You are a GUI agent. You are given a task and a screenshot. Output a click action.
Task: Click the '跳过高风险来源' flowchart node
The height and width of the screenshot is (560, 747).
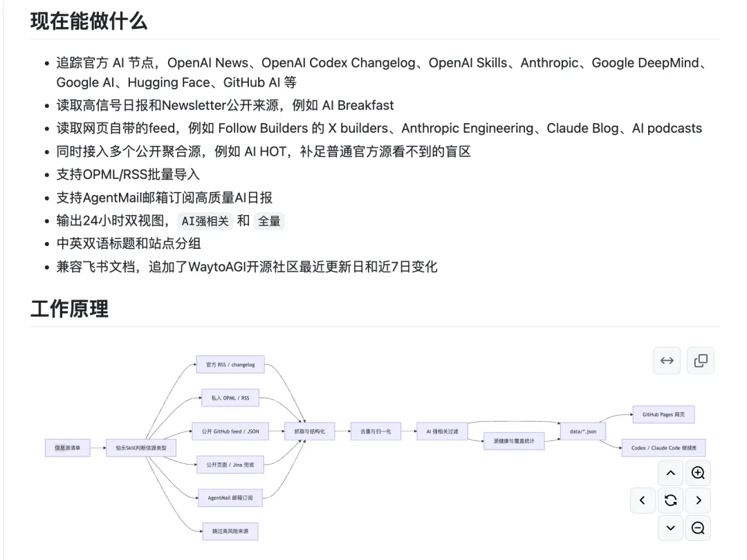click(x=230, y=532)
